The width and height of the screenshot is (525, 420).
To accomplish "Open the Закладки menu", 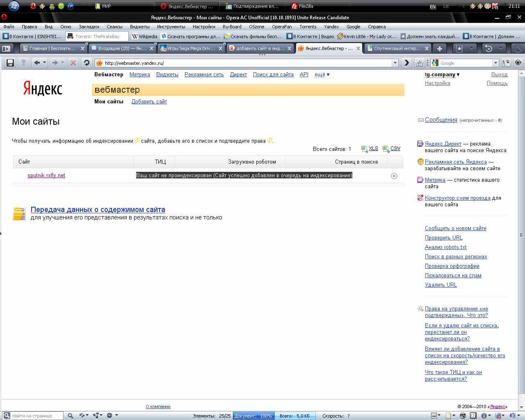I will 89,27.
